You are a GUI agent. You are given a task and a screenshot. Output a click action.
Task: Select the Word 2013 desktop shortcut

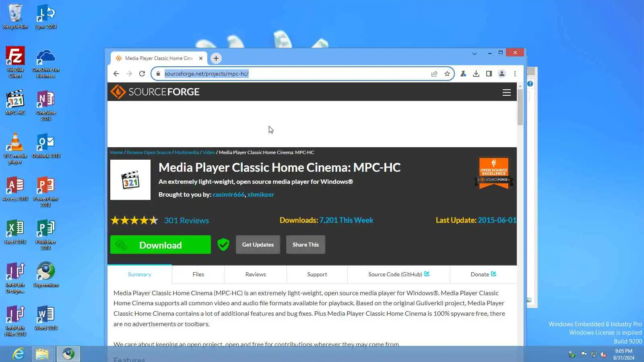[46, 318]
